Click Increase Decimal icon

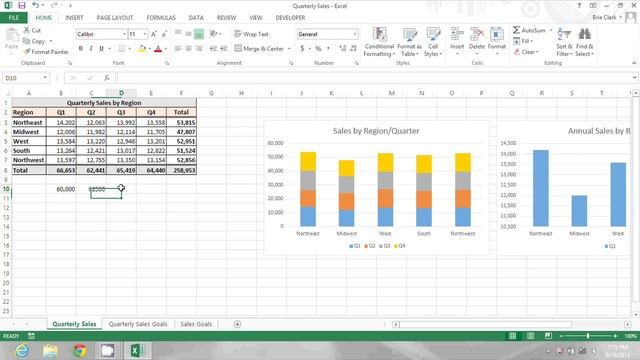click(x=342, y=49)
